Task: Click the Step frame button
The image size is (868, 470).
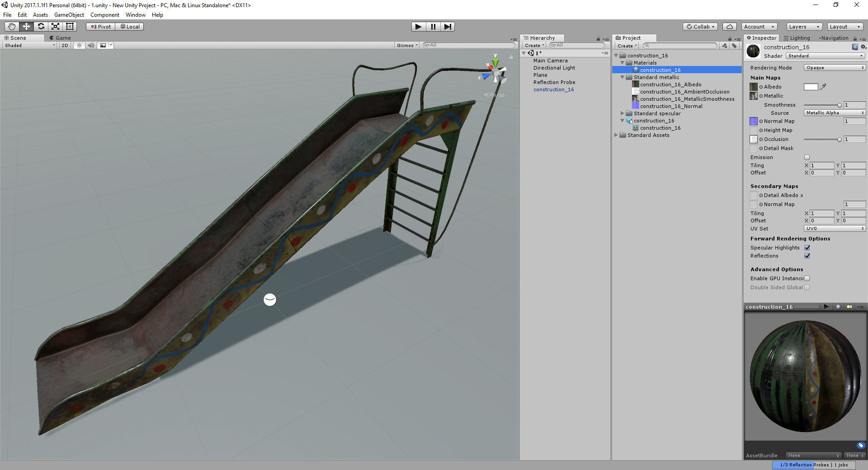Action: (x=448, y=27)
